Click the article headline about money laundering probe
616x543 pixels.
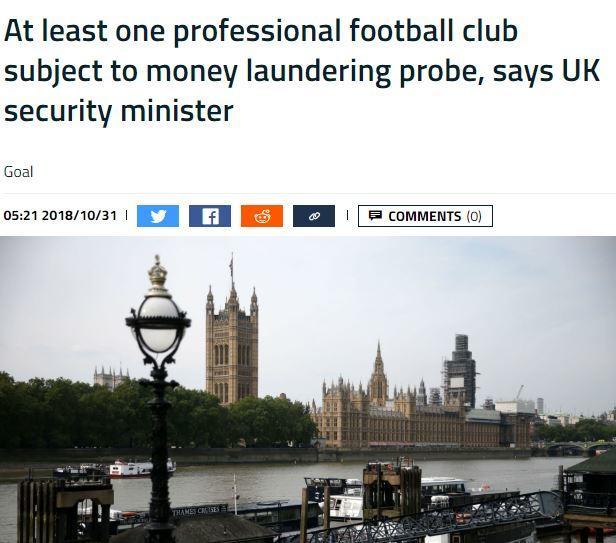tap(302, 71)
